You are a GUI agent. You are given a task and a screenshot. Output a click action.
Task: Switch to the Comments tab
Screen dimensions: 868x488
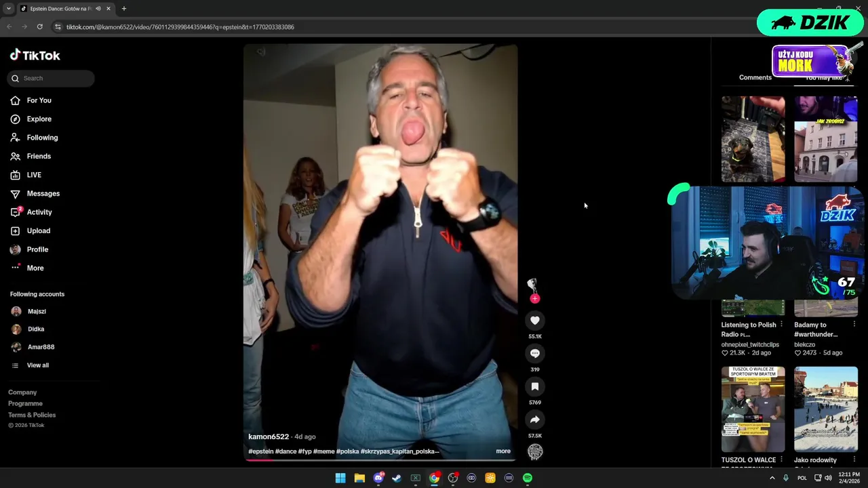pos(755,78)
